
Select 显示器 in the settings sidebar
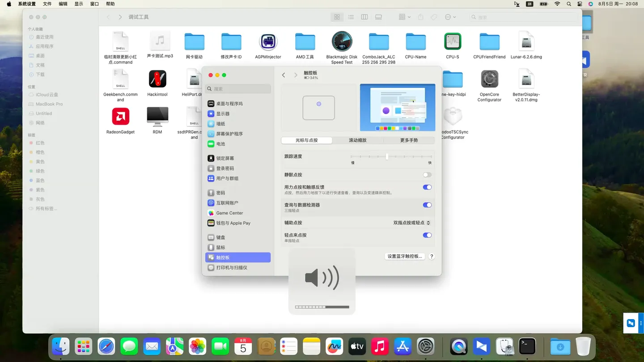coord(223,114)
